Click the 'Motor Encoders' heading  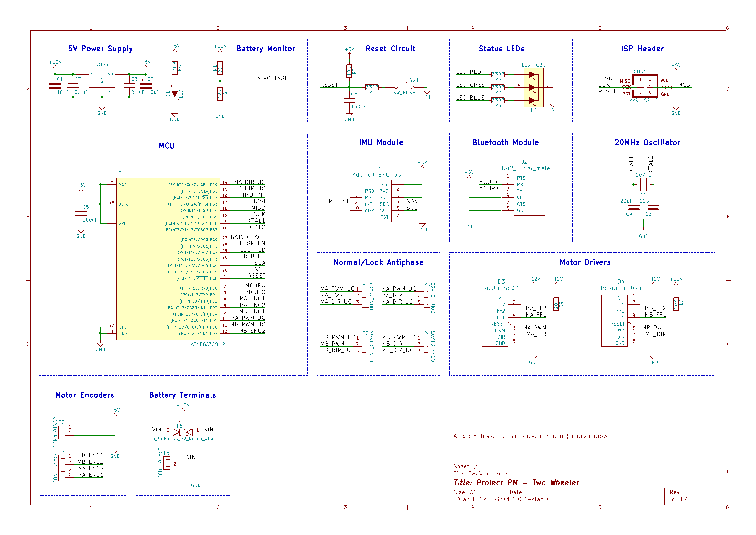(85, 395)
